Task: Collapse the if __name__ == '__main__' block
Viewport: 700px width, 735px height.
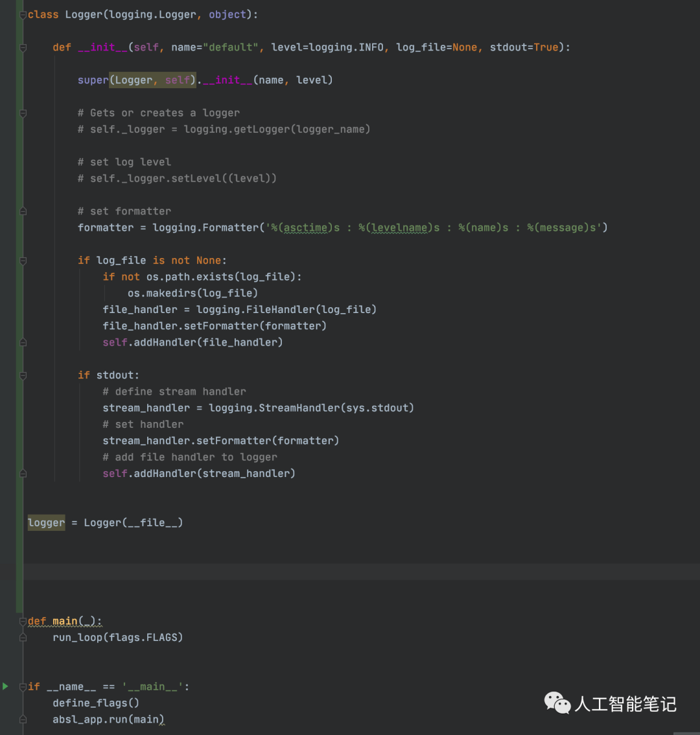Action: 23,687
